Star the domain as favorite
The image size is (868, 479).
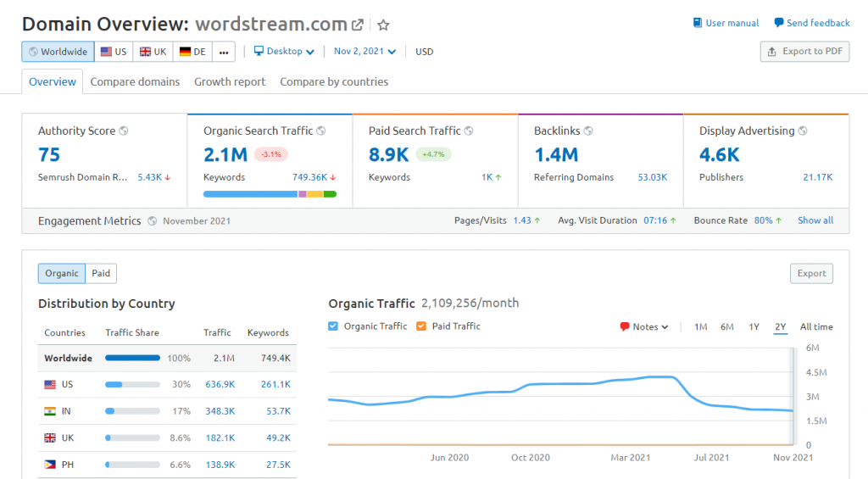pos(383,25)
